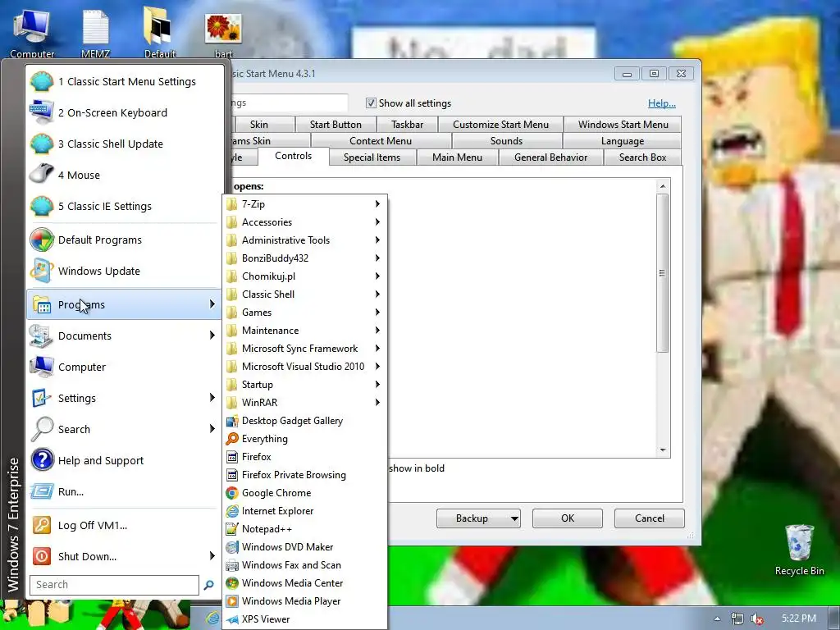This screenshot has width=840, height=630.
Task: Expand the Startup folder submenu
Action: 305,385
